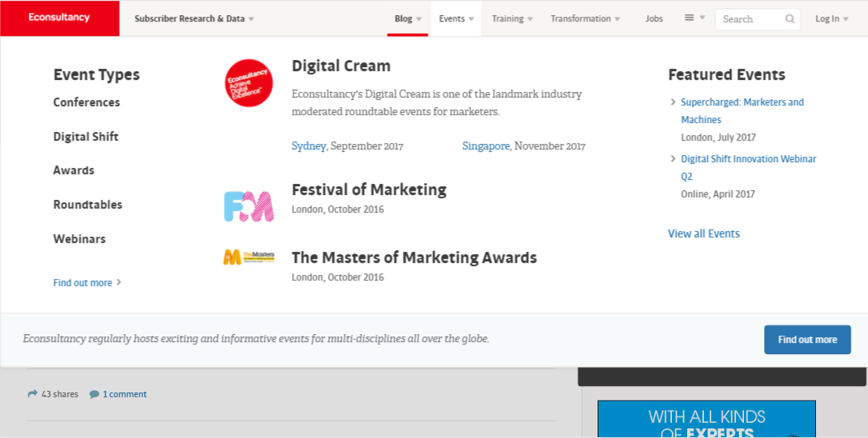Click the 43 shares text

point(60,394)
